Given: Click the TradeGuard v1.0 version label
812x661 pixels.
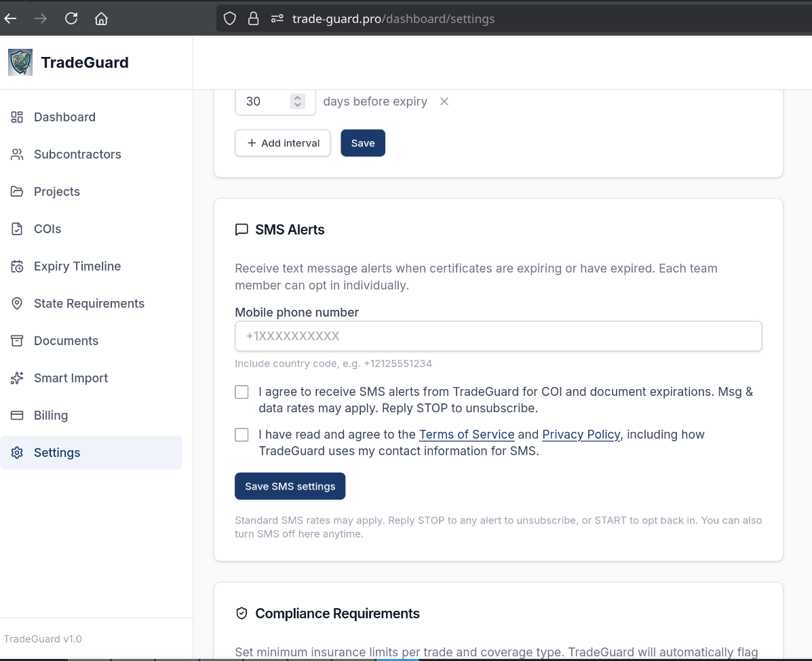Looking at the screenshot, I should pos(43,639).
